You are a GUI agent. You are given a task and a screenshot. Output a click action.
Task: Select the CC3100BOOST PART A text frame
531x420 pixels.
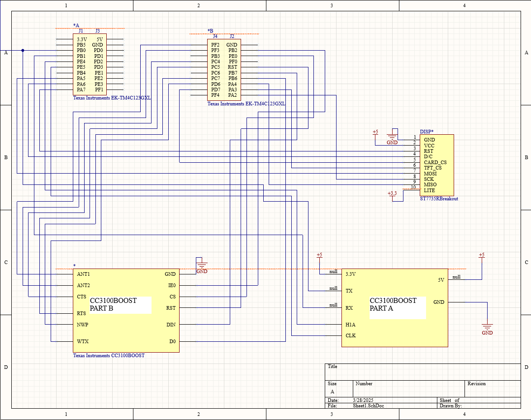(397, 307)
